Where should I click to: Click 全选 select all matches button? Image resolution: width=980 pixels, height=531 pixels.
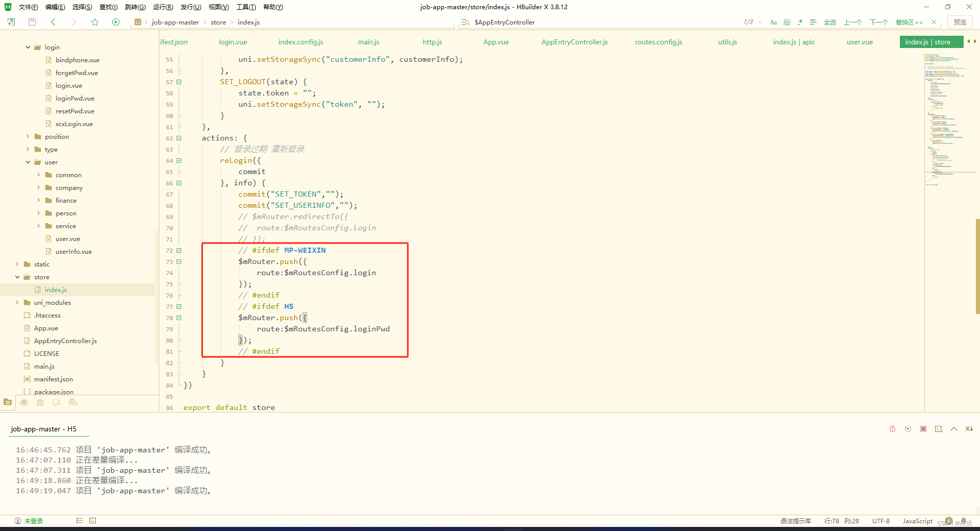(x=830, y=22)
